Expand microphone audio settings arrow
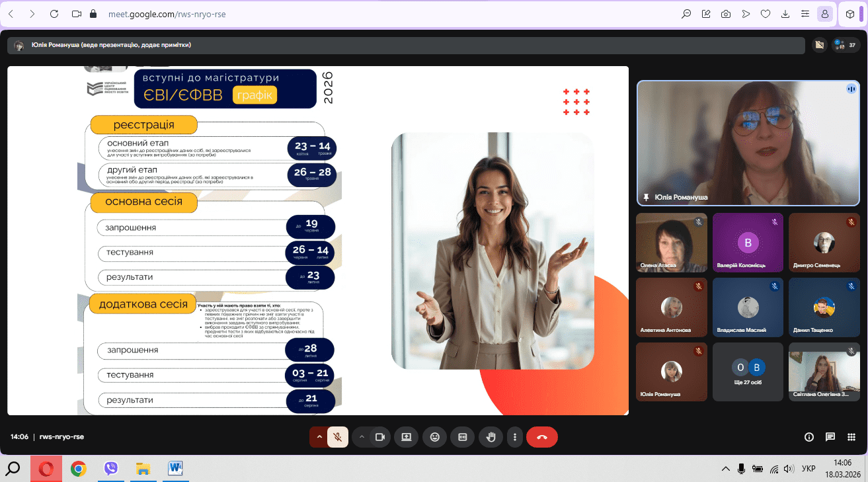 point(319,437)
